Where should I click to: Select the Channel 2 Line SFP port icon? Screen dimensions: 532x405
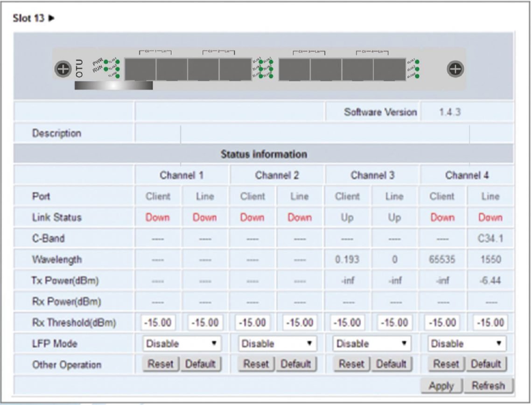point(234,68)
